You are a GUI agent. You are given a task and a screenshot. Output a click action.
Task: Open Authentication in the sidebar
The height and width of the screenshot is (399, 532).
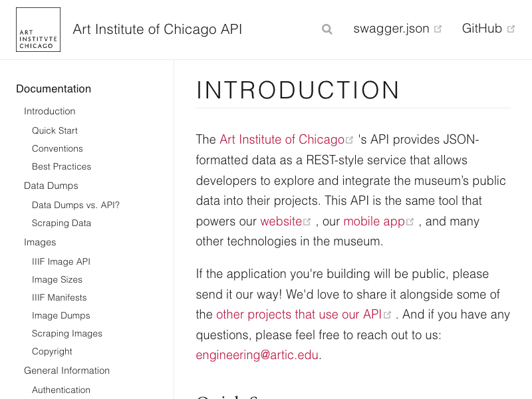(61, 390)
